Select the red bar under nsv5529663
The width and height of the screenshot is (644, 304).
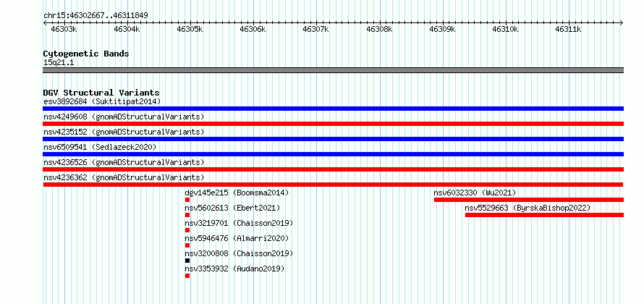[x=545, y=215]
